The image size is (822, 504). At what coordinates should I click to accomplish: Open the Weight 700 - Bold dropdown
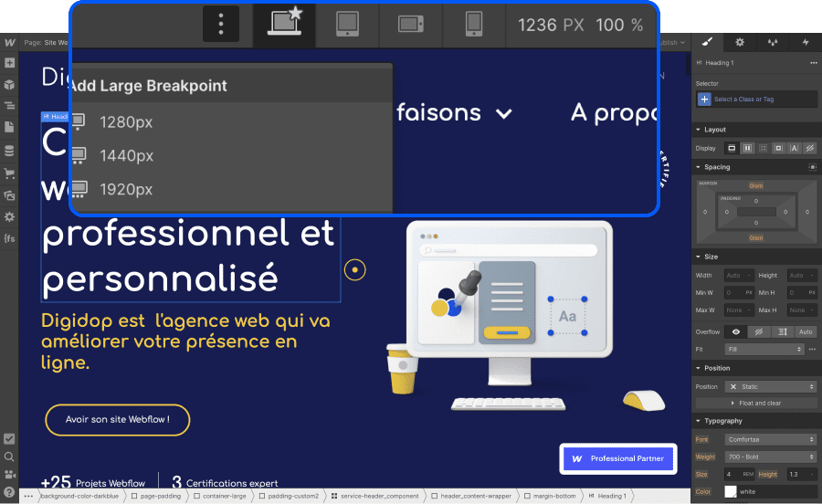click(771, 457)
